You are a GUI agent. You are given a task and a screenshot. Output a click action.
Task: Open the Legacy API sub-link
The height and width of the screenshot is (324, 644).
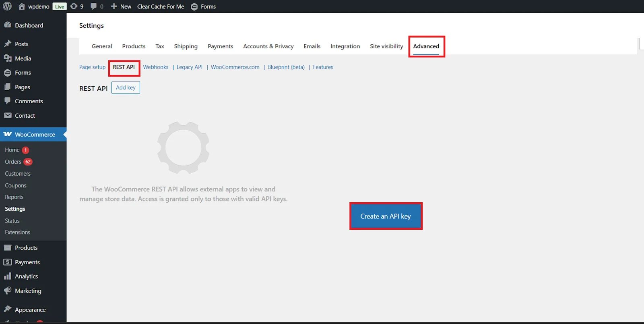tap(190, 67)
